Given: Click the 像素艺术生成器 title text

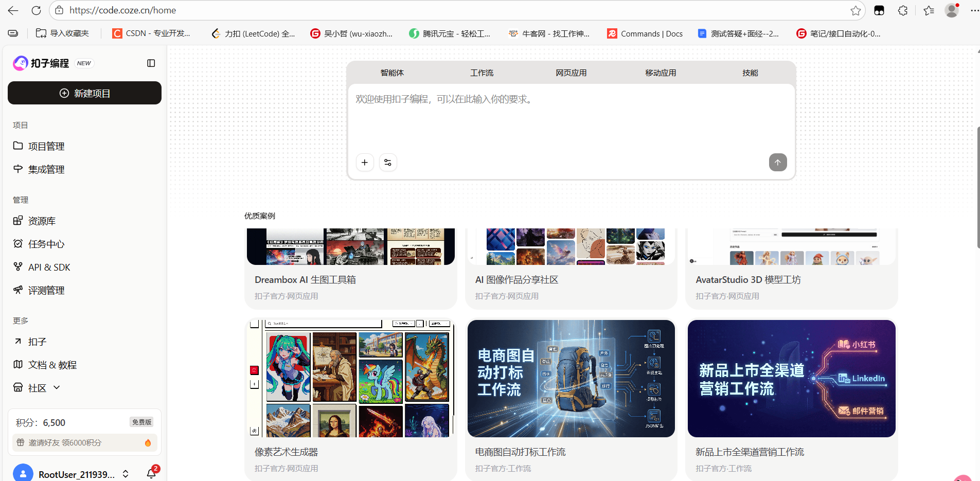Looking at the screenshot, I should click(x=286, y=452).
